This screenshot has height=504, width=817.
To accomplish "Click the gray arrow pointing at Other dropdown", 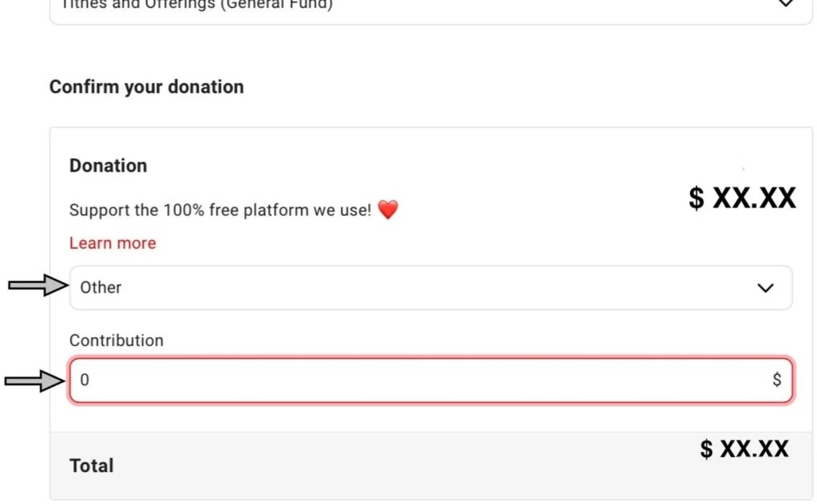I will click(x=36, y=285).
